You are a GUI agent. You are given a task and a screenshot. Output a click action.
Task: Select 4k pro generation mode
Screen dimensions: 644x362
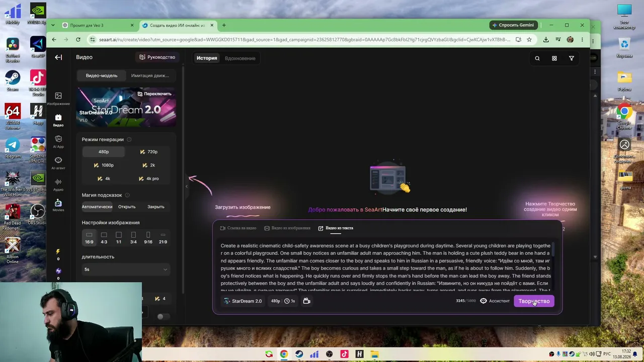click(x=149, y=178)
